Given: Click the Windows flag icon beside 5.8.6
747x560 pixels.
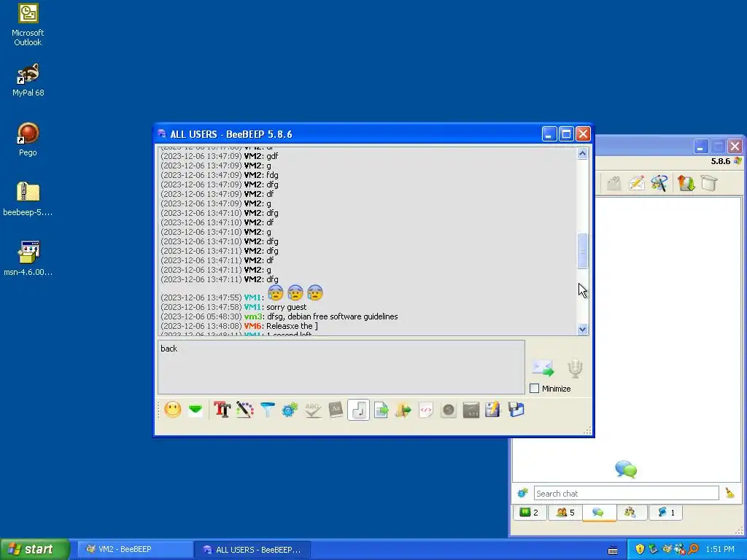Looking at the screenshot, I should (738, 161).
